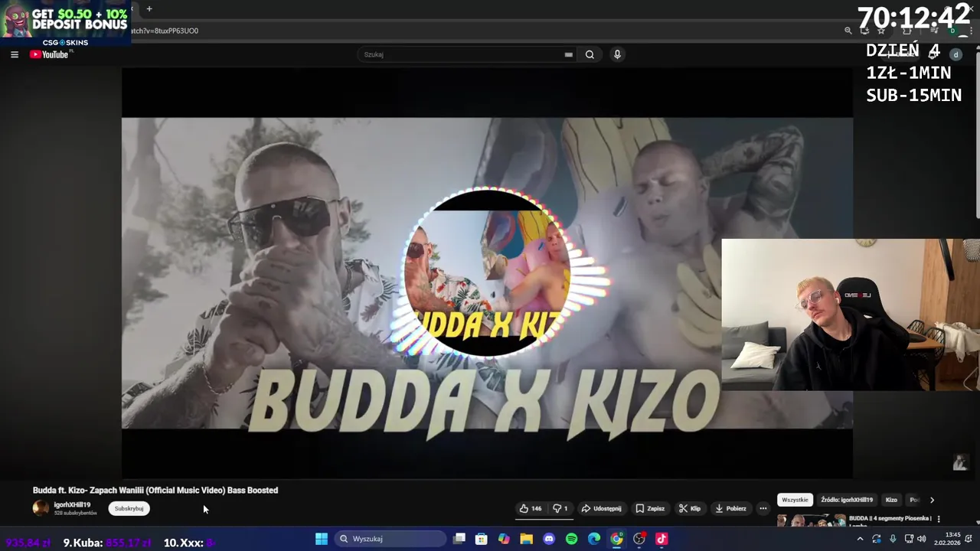Screen dimensions: 980x551
Task: Show more filter chips with arrow
Action: (932, 500)
